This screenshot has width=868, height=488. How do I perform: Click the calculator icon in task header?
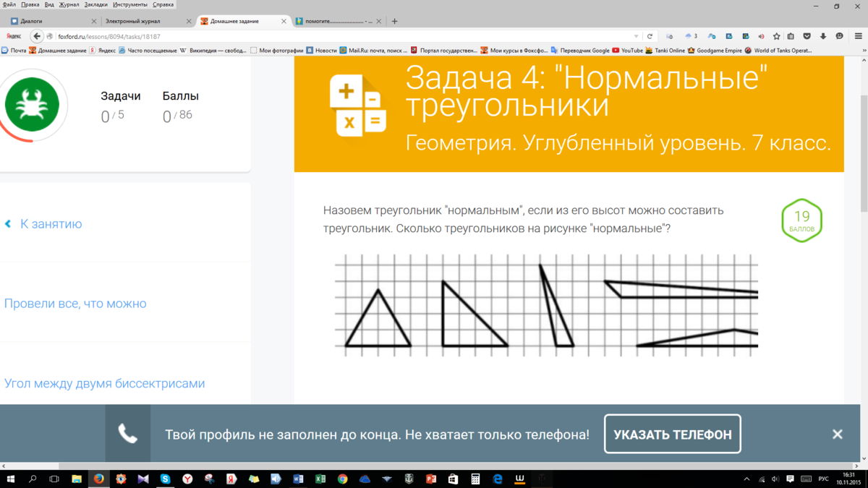click(x=358, y=105)
